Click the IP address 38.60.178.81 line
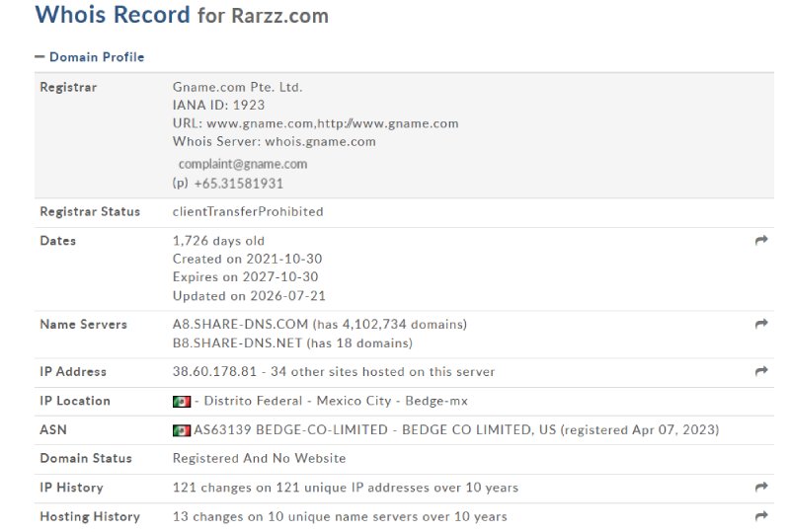This screenshot has width=790, height=532. point(334,372)
